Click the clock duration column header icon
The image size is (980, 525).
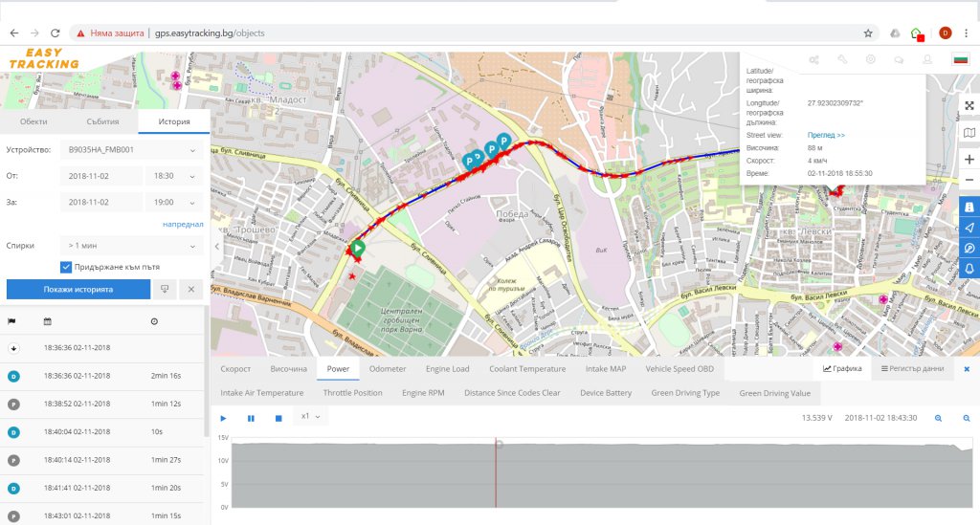coord(154,321)
